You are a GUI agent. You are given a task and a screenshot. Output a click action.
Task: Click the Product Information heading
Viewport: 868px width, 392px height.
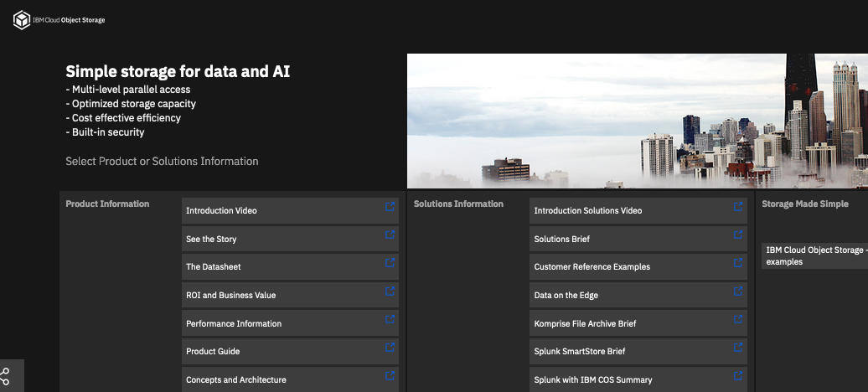click(x=107, y=204)
